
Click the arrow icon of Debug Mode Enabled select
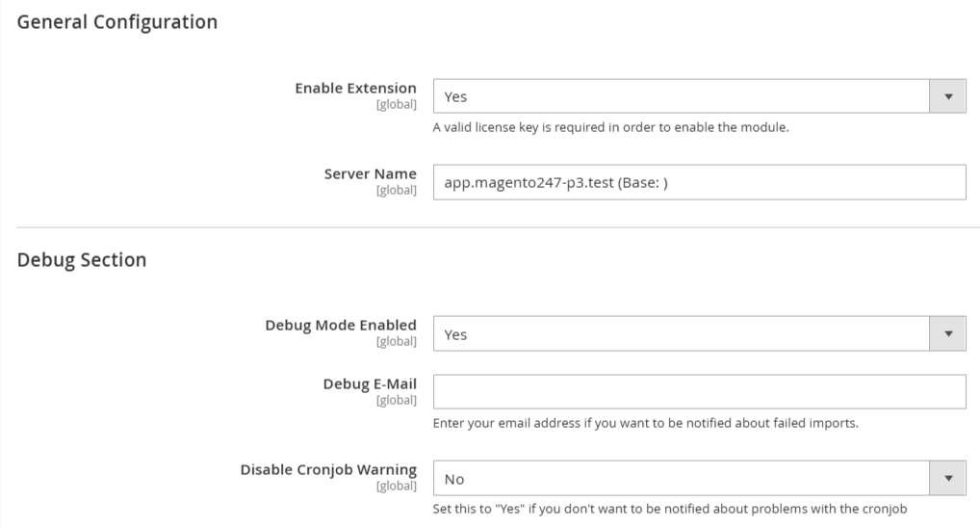pyautogui.click(x=948, y=333)
